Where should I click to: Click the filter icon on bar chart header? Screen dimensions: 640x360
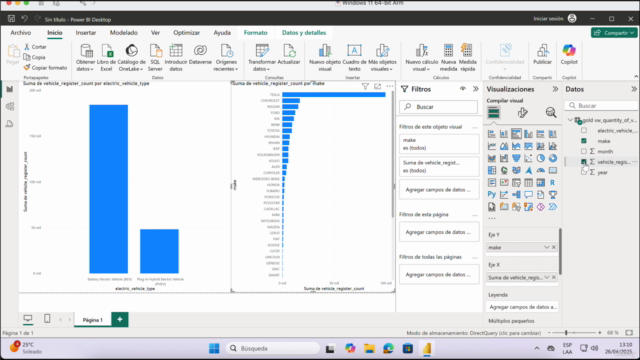coord(365,87)
